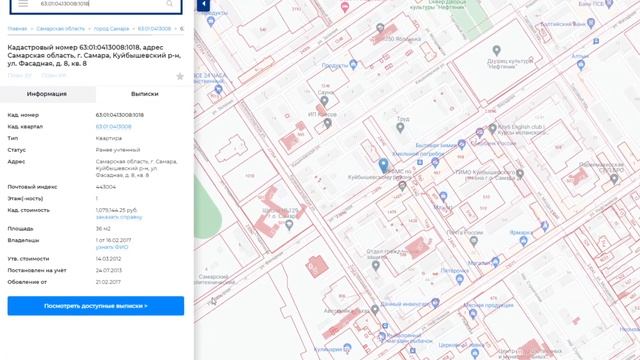Viewport: 640px width, 360px height.
Task: Open Самарская область breadcrumb link
Action: [x=60, y=29]
